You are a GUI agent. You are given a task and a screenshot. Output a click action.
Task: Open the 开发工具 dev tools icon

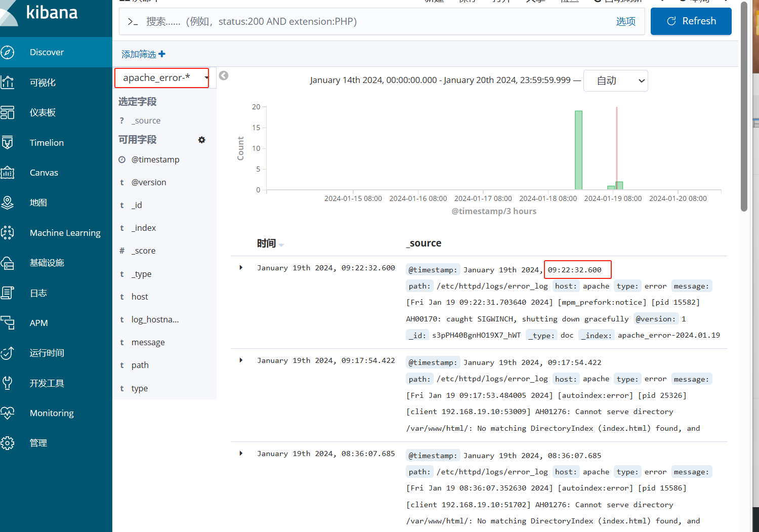click(7, 383)
